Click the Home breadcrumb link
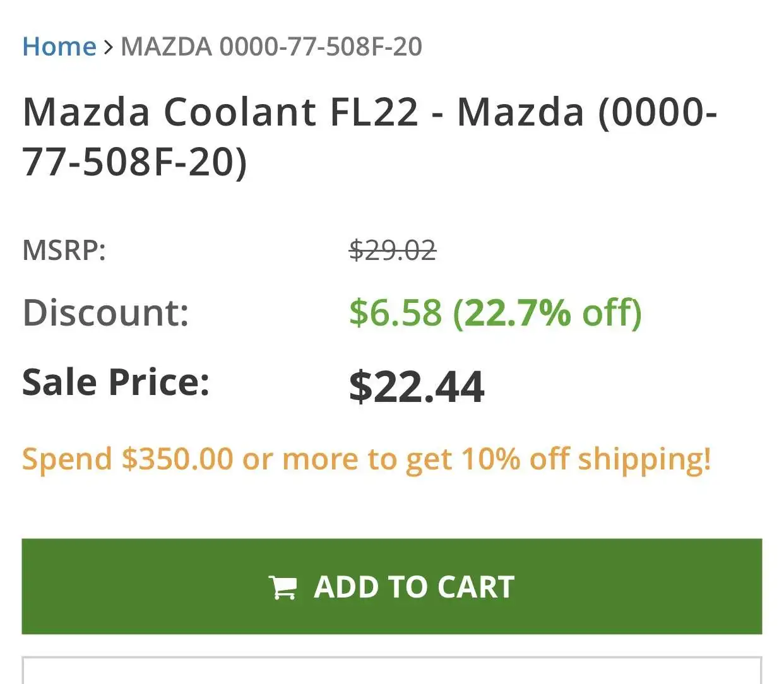Image resolution: width=784 pixels, height=684 pixels. (59, 47)
